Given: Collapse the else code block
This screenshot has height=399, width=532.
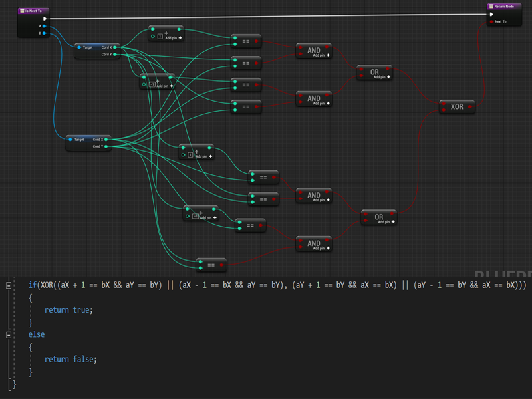Looking at the screenshot, I should click(9, 335).
